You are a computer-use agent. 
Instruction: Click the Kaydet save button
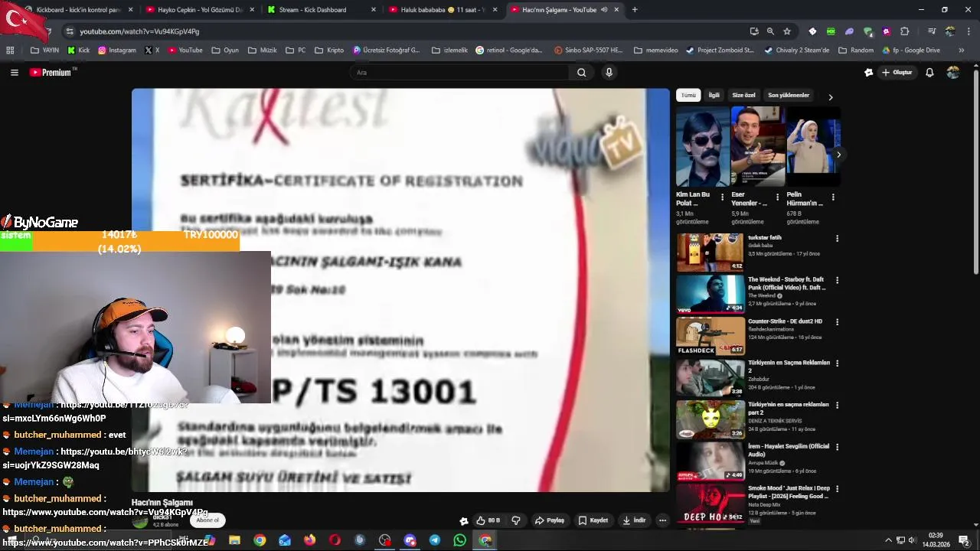click(x=593, y=520)
